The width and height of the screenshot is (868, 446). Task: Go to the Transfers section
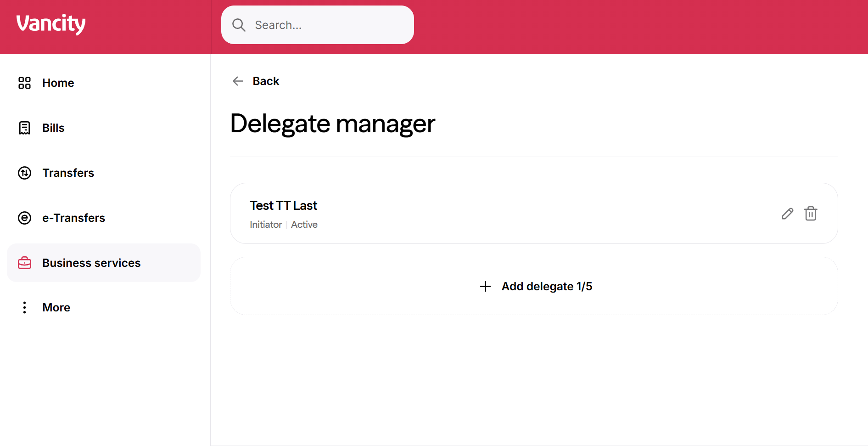[x=68, y=173]
